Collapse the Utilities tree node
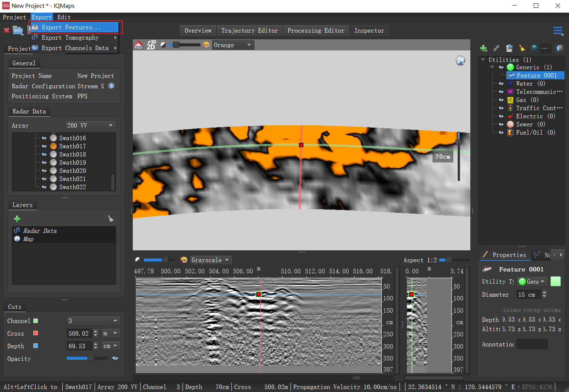Screen dimensions: 569x392 (x=483, y=59)
